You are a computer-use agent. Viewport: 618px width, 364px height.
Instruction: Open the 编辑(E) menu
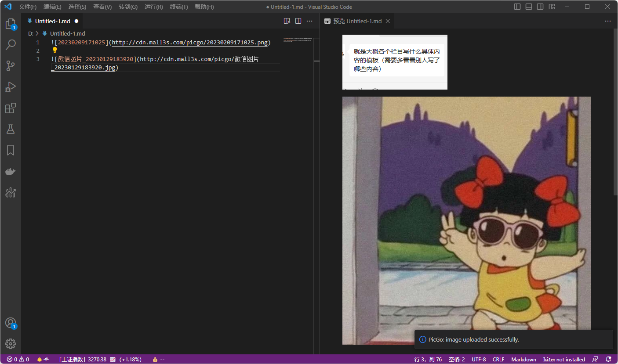point(52,7)
